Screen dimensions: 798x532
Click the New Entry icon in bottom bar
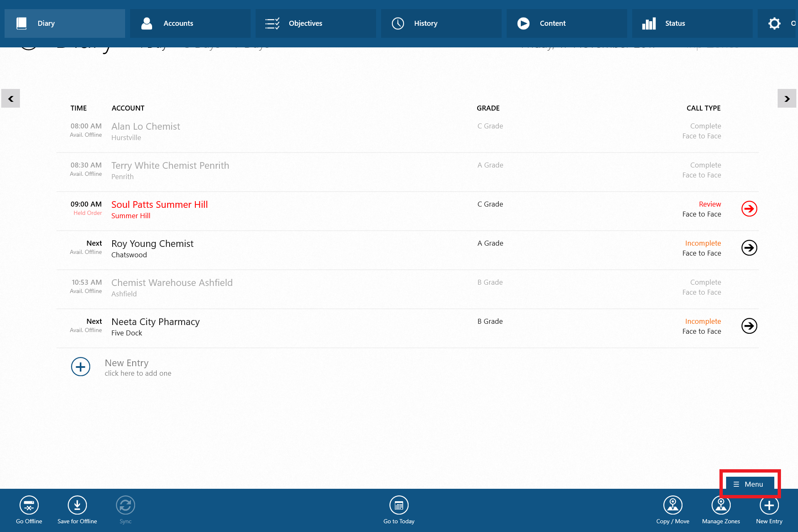click(x=769, y=505)
